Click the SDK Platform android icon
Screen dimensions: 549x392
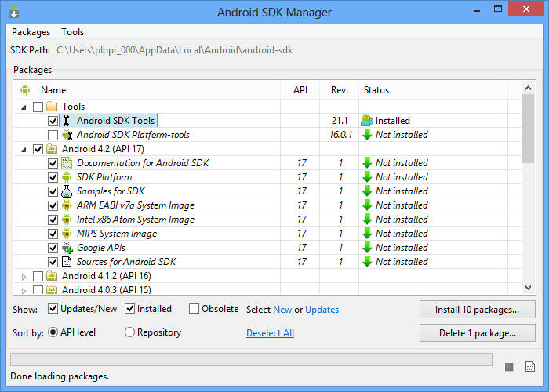67,177
